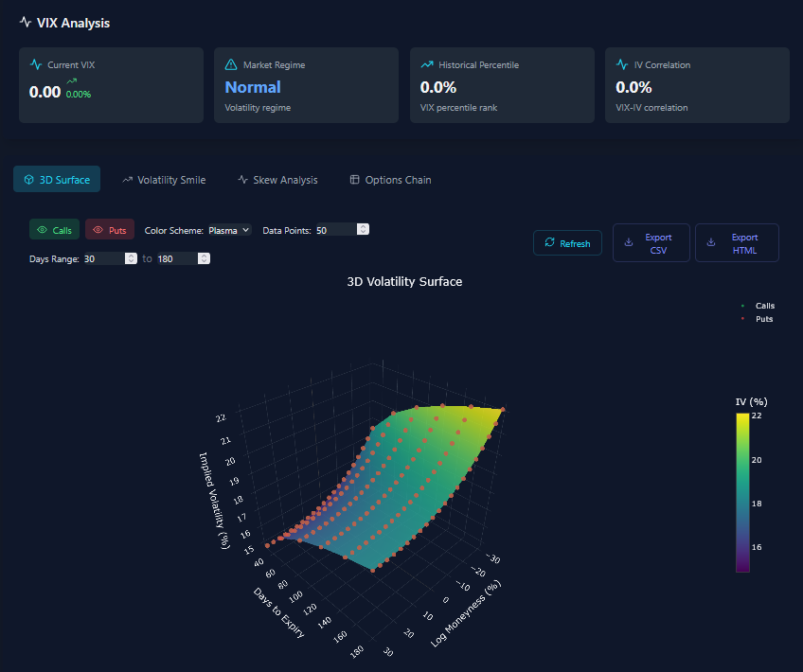Image resolution: width=803 pixels, height=672 pixels.
Task: Click the IV (%) colorbar title
Action: [x=751, y=401]
